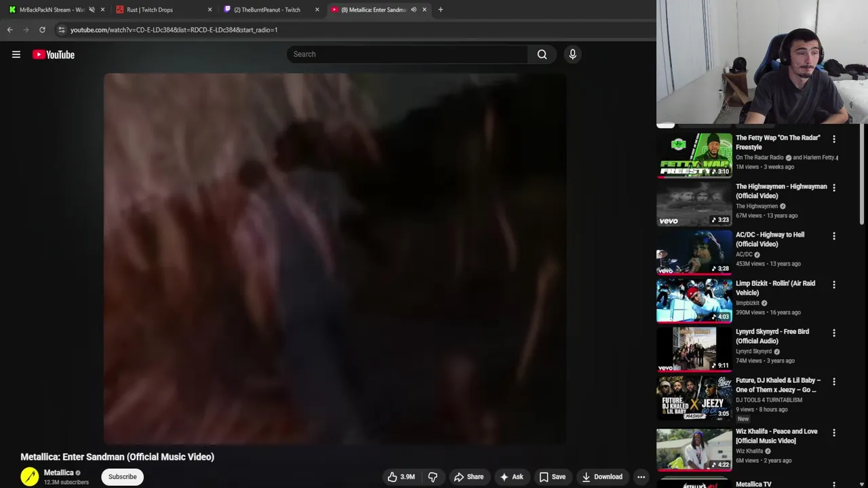Like the Enter Sandman video

pyautogui.click(x=401, y=476)
